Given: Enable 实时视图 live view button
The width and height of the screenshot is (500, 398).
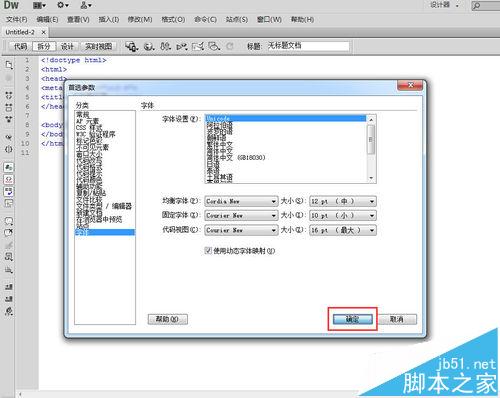Looking at the screenshot, I should pos(98,46).
